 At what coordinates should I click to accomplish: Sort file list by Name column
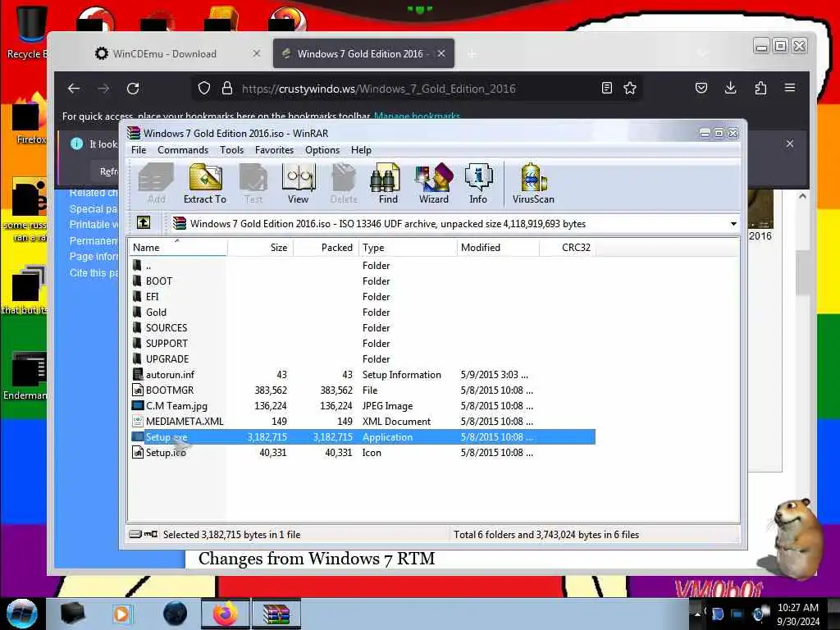click(x=178, y=248)
